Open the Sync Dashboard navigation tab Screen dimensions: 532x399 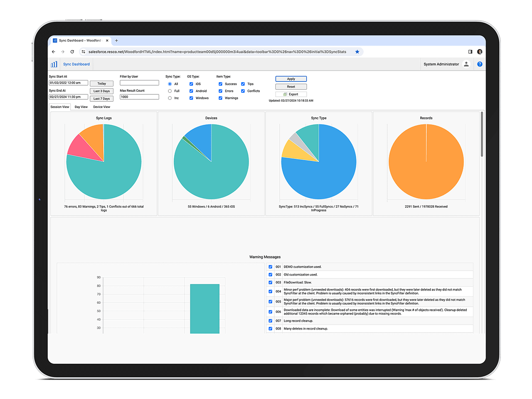pos(76,64)
